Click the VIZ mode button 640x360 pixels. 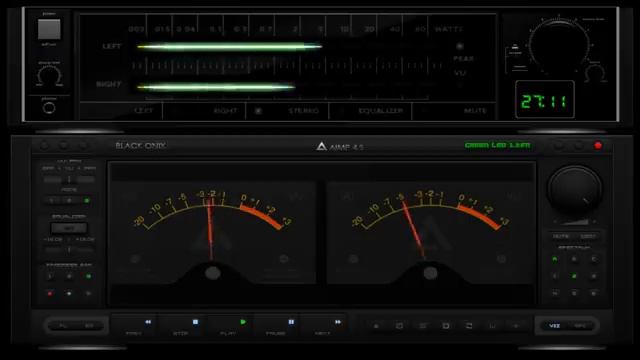click(x=554, y=325)
